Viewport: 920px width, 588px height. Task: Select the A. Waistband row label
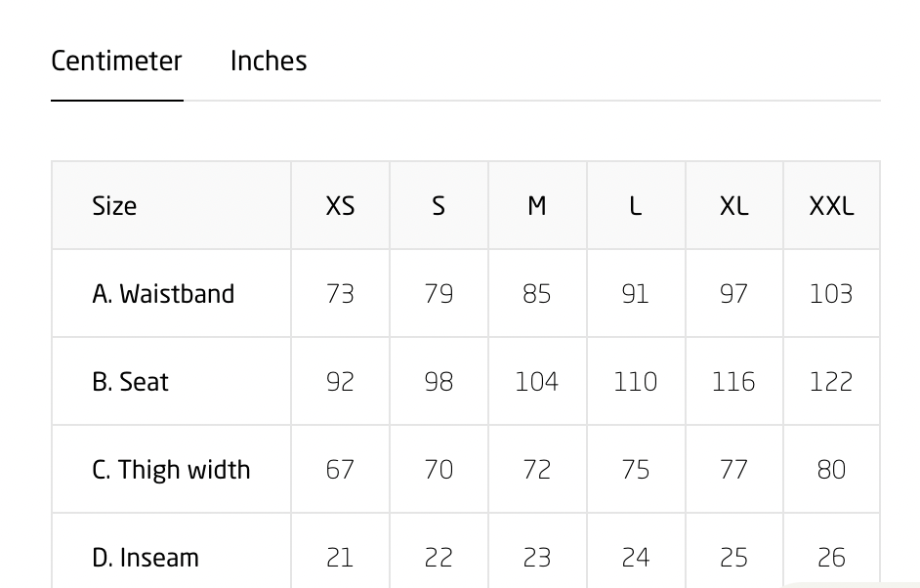click(163, 294)
